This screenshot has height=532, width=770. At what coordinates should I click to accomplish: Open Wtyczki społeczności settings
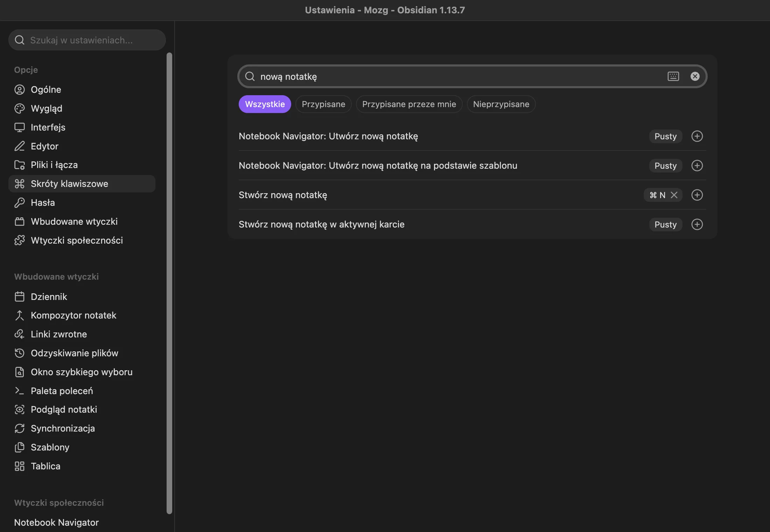pos(82,240)
